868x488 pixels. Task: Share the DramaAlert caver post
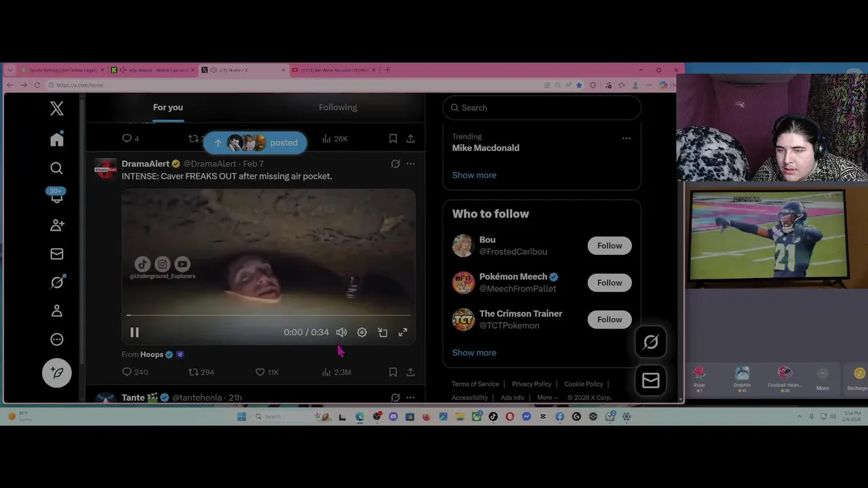pyautogui.click(x=410, y=372)
